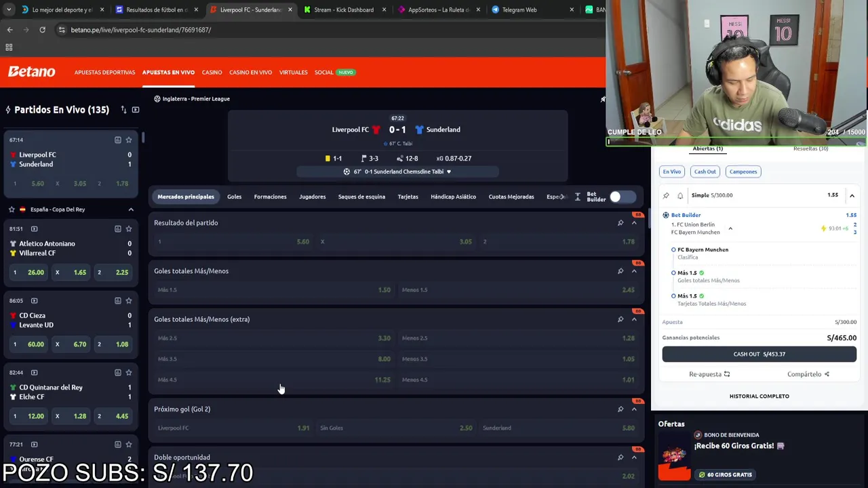Go back with the browser back arrow
The height and width of the screenshot is (488, 868).
[9, 30]
